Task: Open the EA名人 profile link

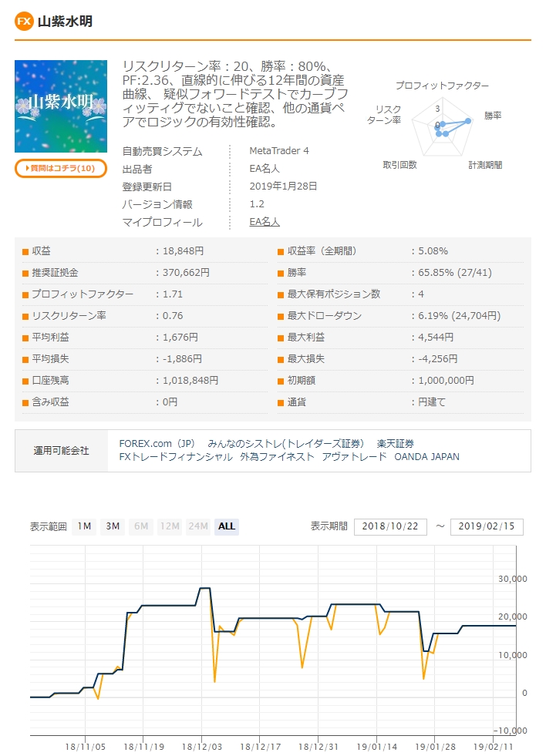Action: click(265, 222)
